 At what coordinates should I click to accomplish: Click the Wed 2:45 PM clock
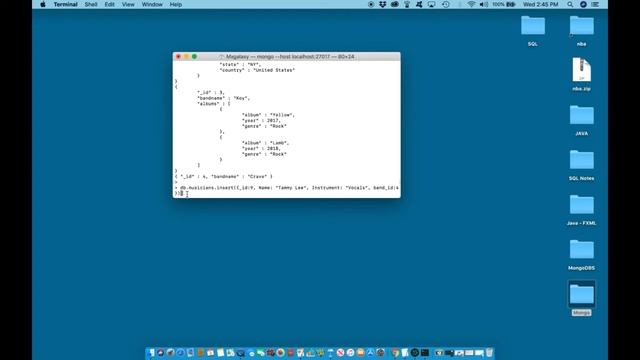(x=540, y=4)
